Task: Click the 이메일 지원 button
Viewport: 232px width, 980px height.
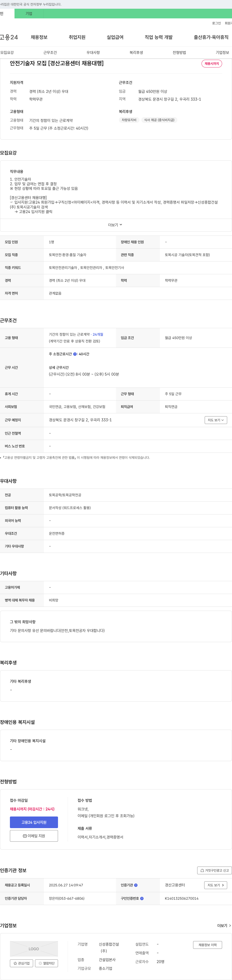Action: tap(34, 836)
